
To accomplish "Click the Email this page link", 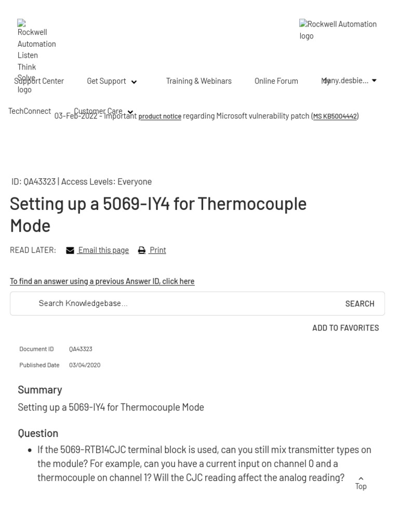I will pyautogui.click(x=103, y=250).
